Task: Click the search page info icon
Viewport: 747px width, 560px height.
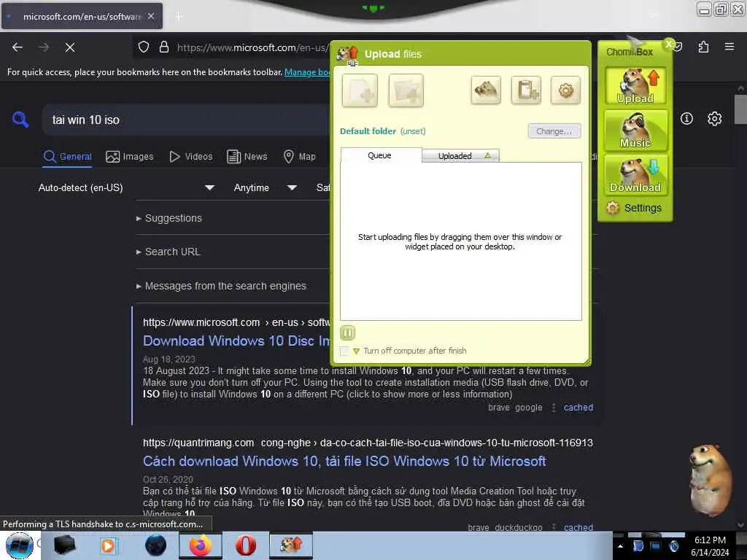Action: [x=686, y=119]
